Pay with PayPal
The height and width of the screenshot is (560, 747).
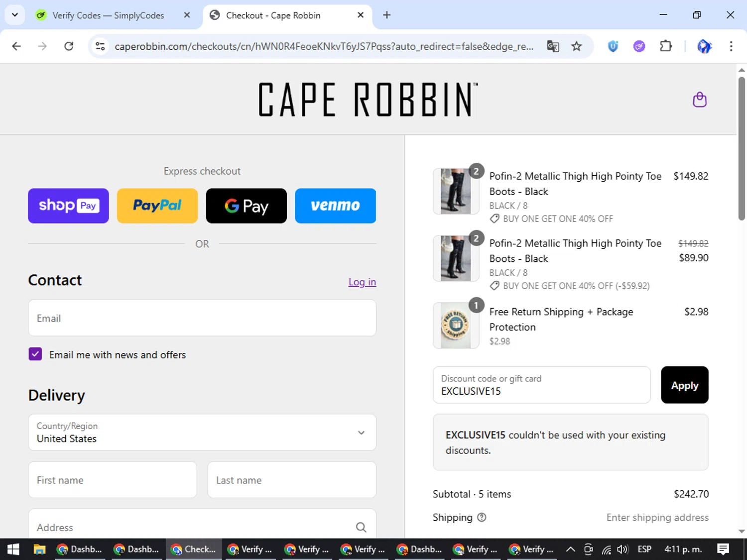tap(157, 206)
